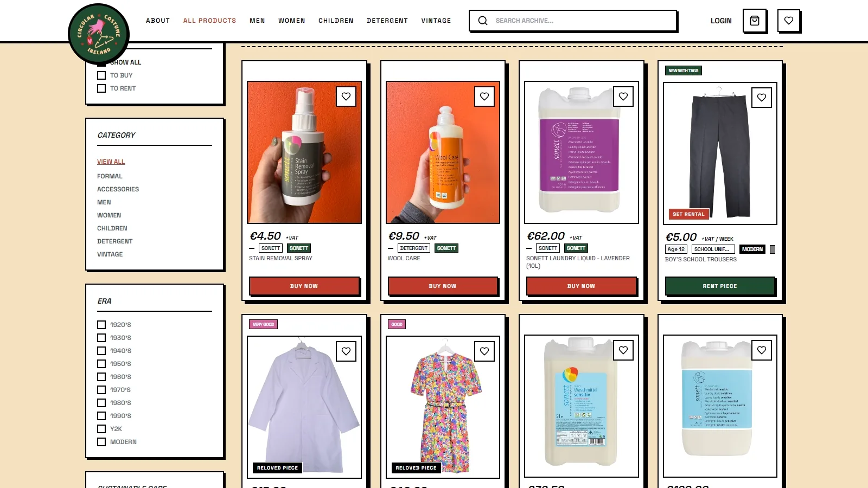Open Stain Removal Spray product image
The image size is (868, 488).
click(x=304, y=152)
